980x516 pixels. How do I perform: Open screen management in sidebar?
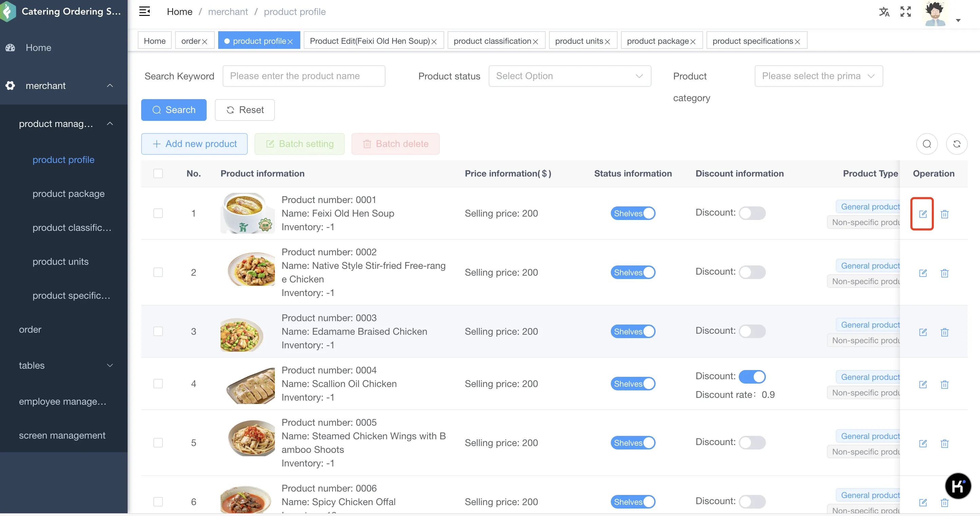pos(62,435)
